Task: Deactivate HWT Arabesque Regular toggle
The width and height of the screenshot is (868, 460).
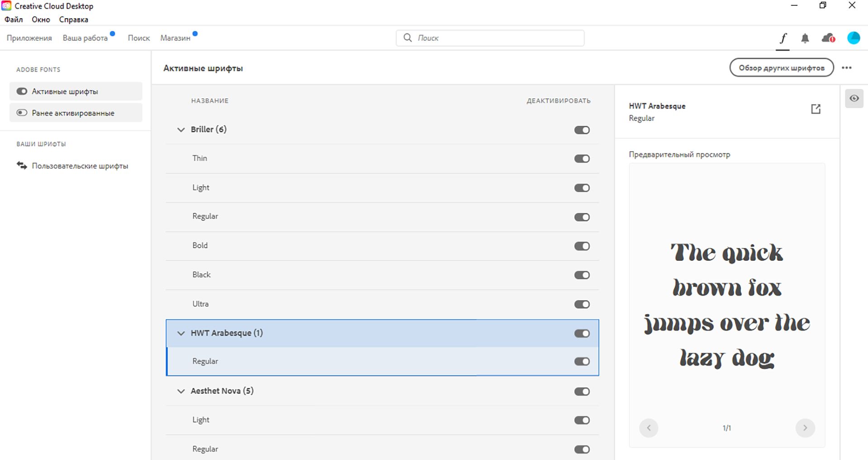Action: [582, 361]
